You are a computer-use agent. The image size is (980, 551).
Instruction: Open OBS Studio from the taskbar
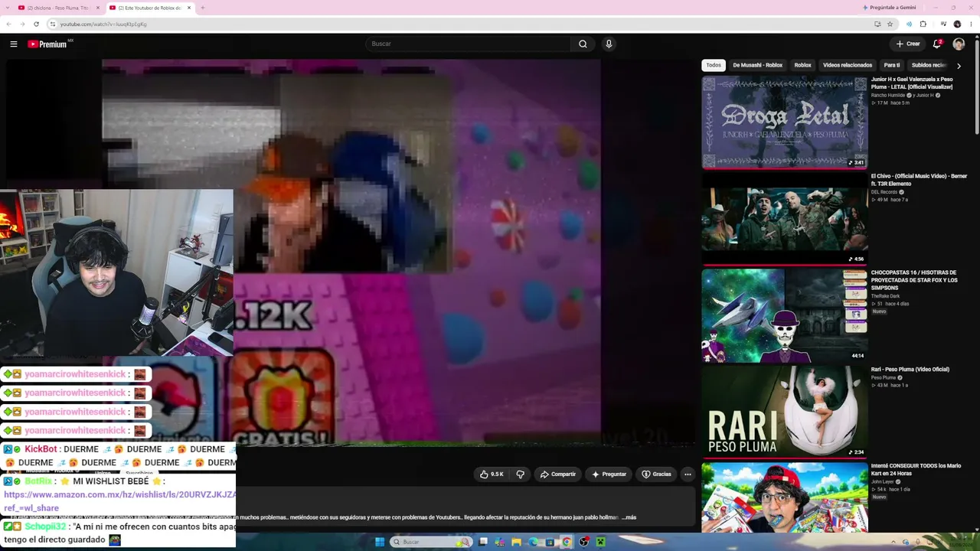(584, 542)
